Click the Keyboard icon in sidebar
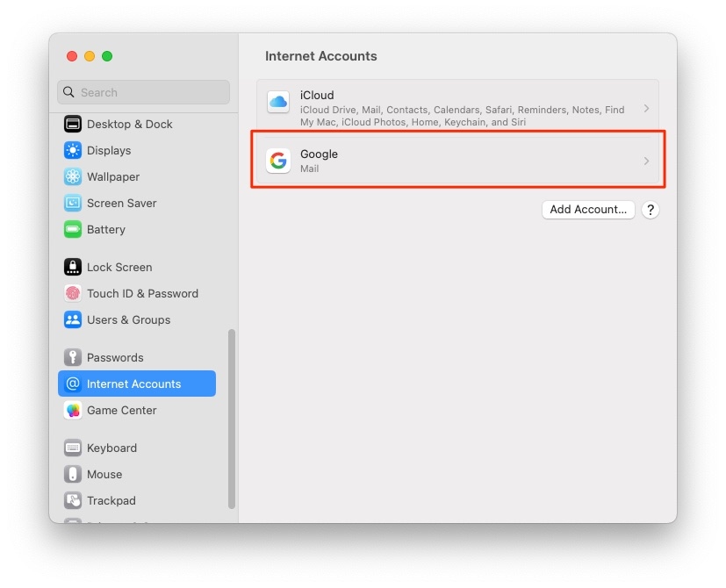The image size is (726, 588). pos(73,448)
